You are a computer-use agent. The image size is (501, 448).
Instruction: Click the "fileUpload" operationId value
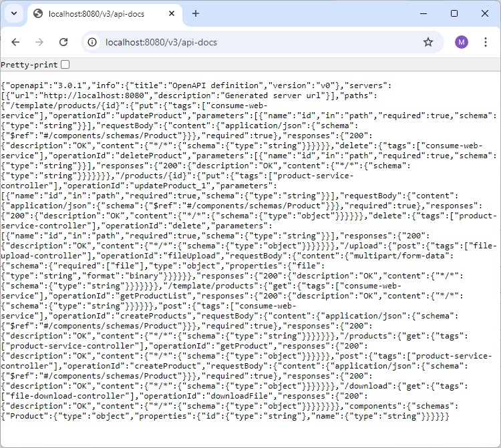[192, 256]
